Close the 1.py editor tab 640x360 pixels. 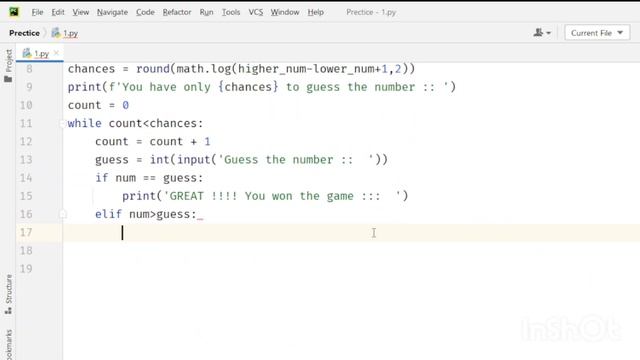[56, 53]
